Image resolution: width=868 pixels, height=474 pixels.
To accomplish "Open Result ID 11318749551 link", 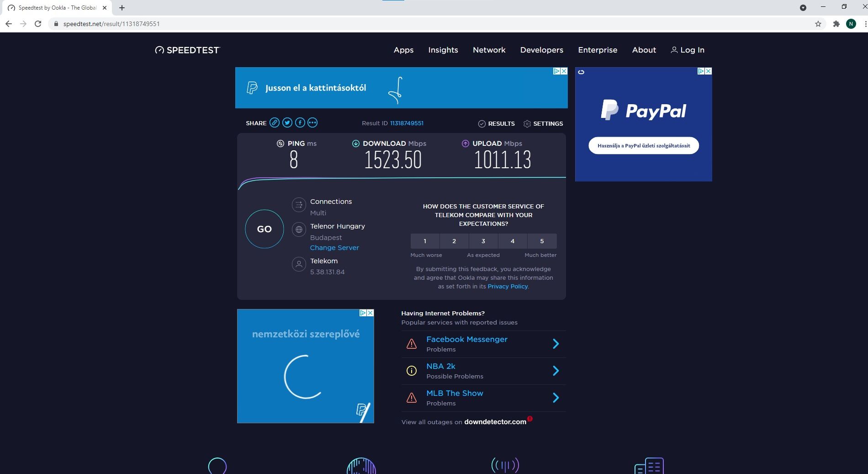I will (407, 123).
